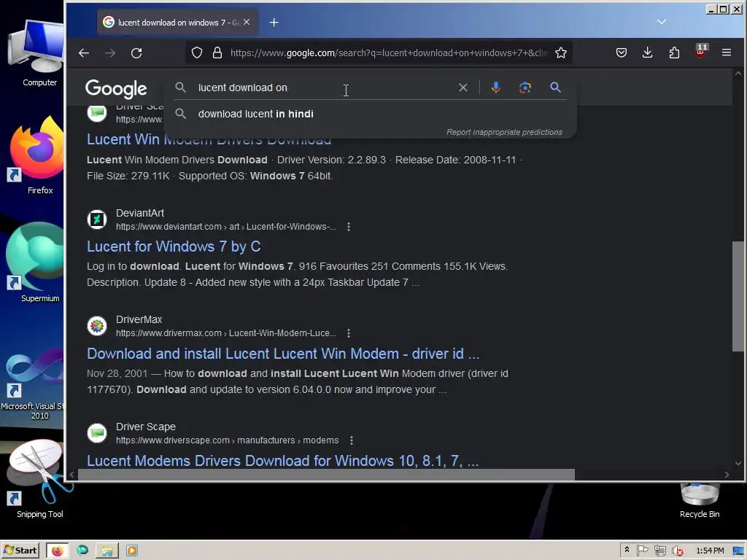Select the Computer desktop icon
Viewport: 747px width, 560px height.
[38, 53]
